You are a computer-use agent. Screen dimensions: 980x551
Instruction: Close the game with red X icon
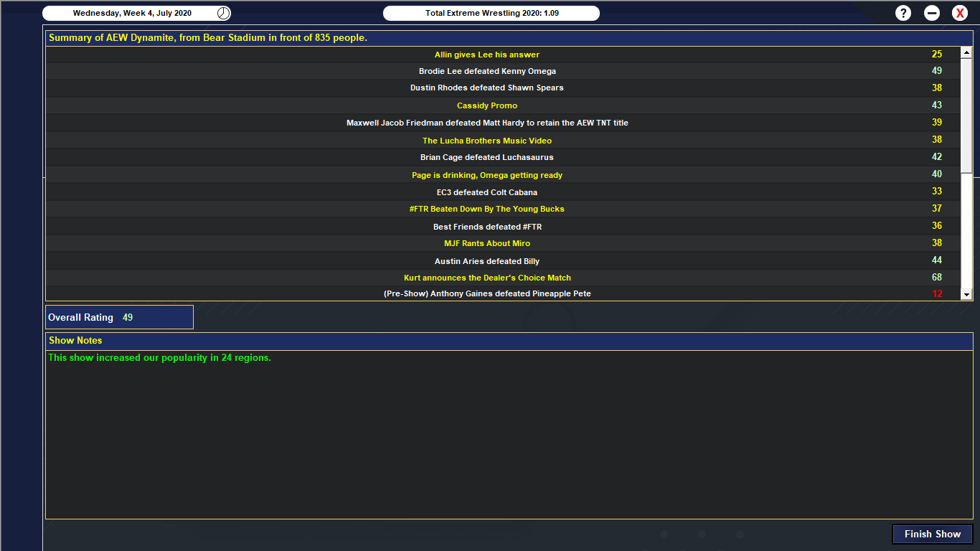coord(960,13)
